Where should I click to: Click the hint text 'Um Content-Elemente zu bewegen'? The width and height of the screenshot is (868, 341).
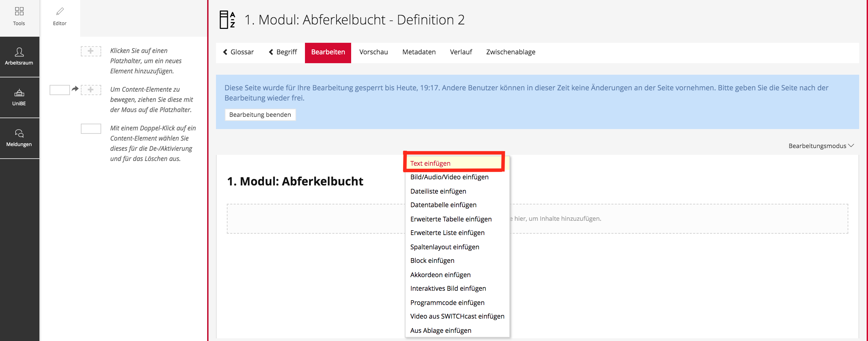point(151,100)
